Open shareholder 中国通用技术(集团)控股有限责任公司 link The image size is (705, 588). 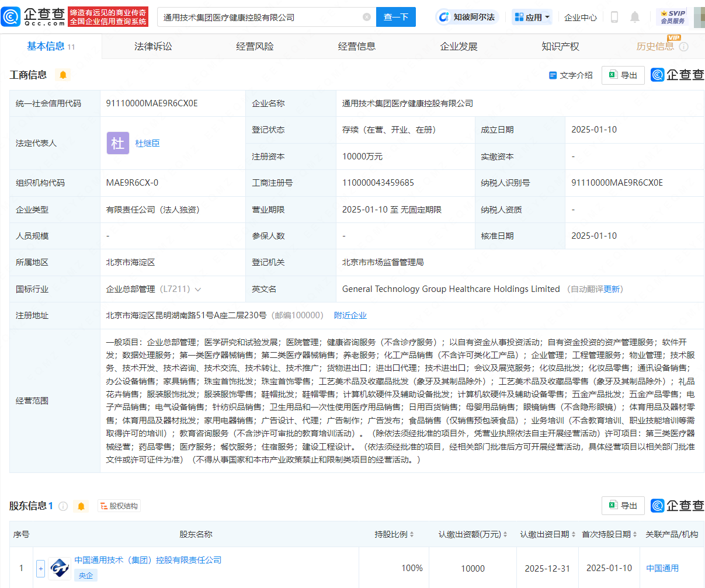pos(148,560)
